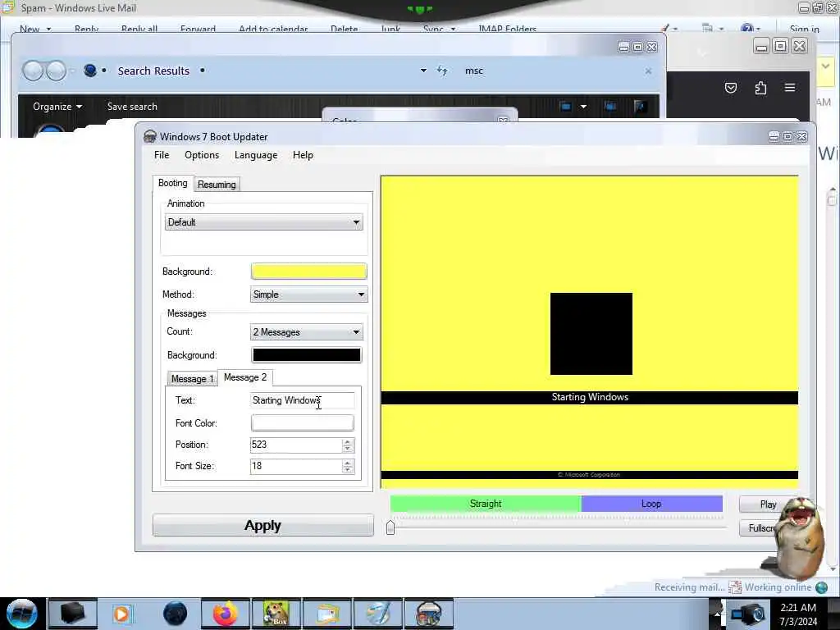Clear the msc search with the x icon
This screenshot has height=630, width=840.
(x=648, y=71)
